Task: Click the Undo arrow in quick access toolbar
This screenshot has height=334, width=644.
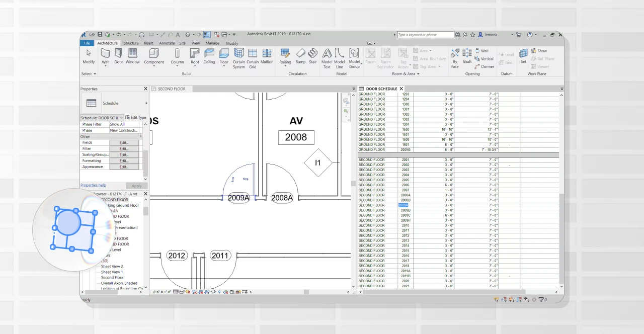Action: pyautogui.click(x=118, y=35)
